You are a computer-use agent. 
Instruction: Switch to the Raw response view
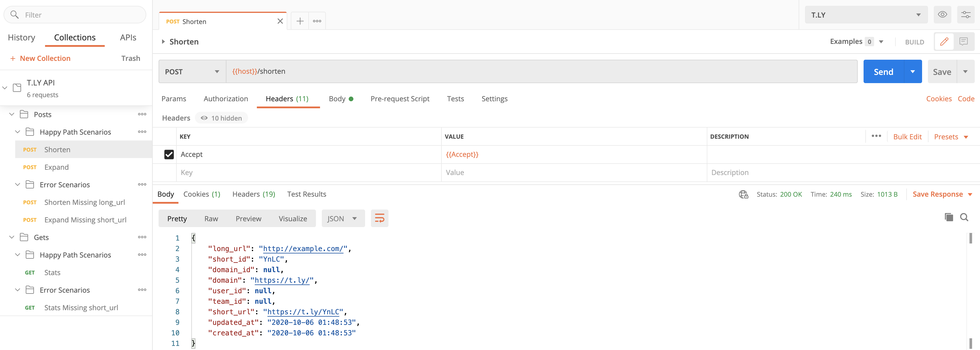[x=211, y=218]
